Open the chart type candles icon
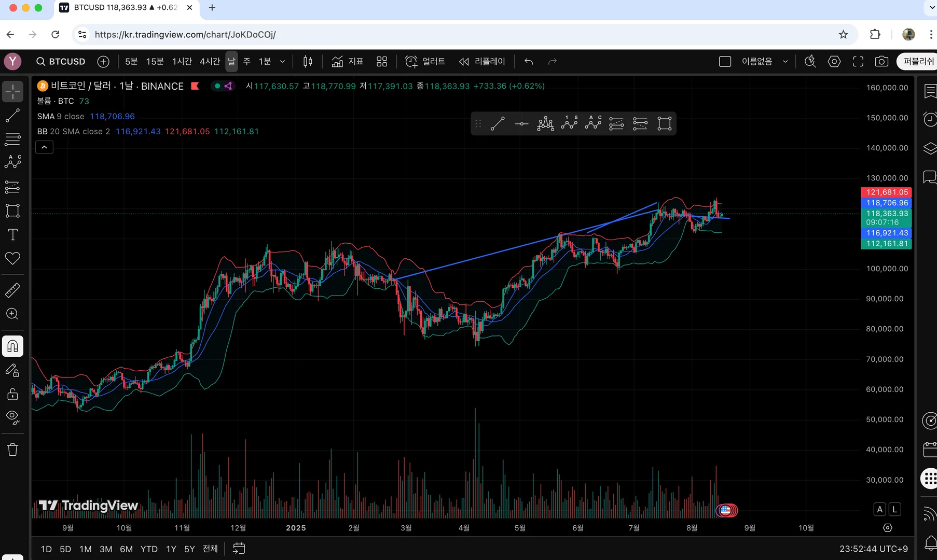Image resolution: width=937 pixels, height=560 pixels. tap(308, 62)
